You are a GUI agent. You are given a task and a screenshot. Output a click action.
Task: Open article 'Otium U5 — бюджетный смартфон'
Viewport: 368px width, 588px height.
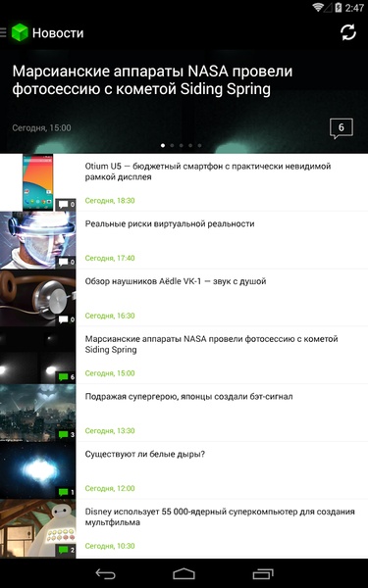click(x=208, y=171)
